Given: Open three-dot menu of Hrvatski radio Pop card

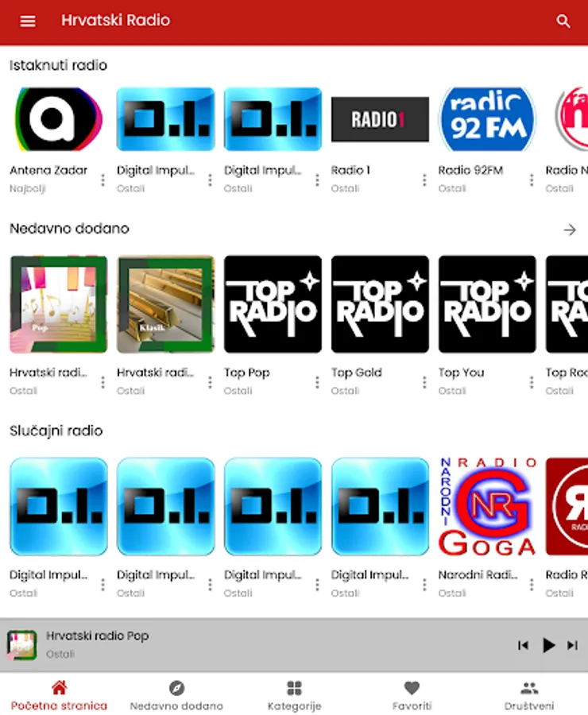Looking at the screenshot, I should pyautogui.click(x=103, y=382).
